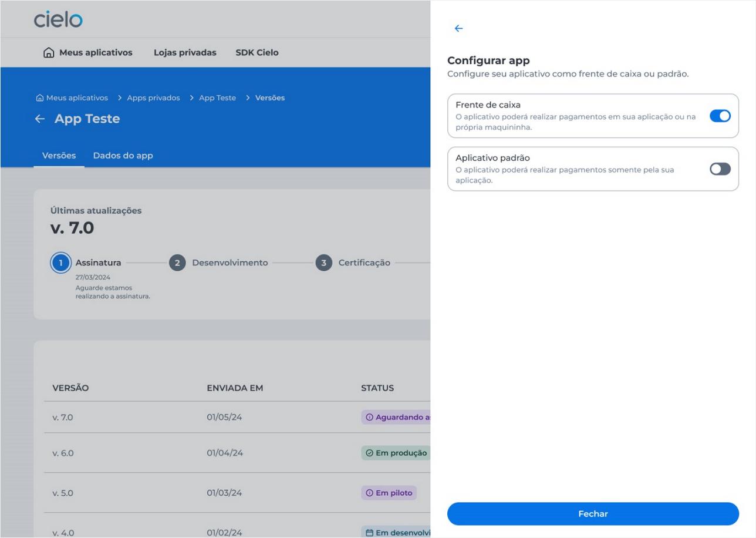The height and width of the screenshot is (538, 756).
Task: Open Lojas privadas menu item
Action: click(x=185, y=52)
